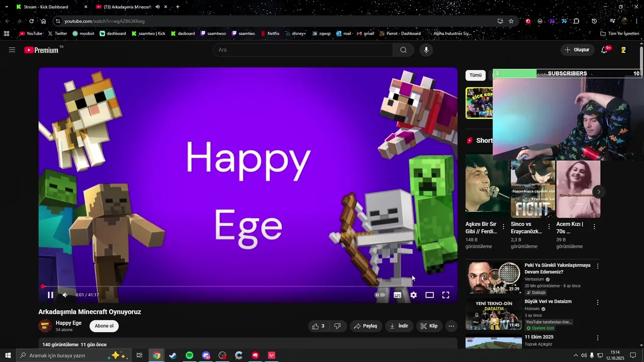Open the Twitter bookmark
This screenshot has width=644, height=362.
click(x=57, y=34)
